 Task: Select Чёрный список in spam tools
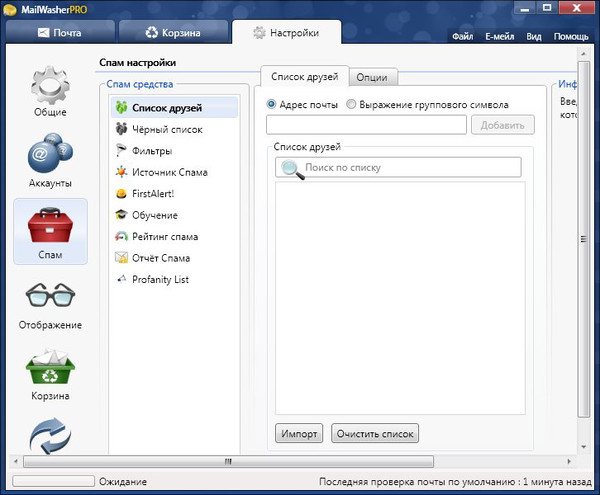tap(167, 129)
